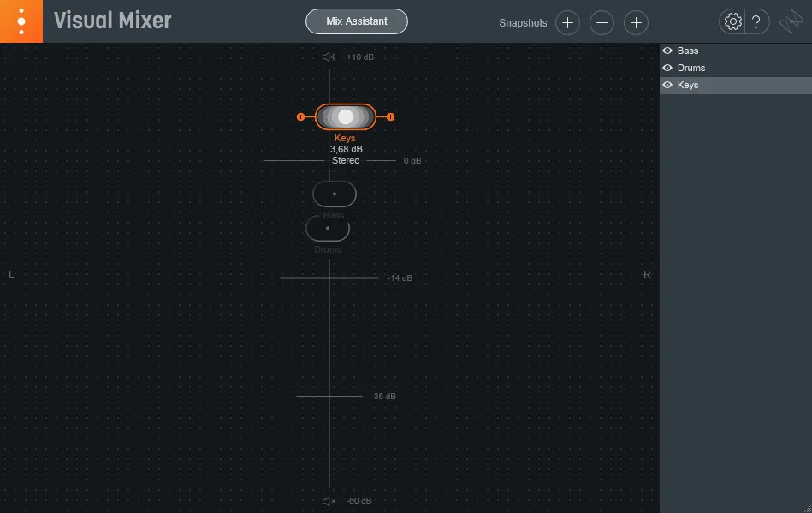The width and height of the screenshot is (812, 513).
Task: Click the left width handle on Keys puck
Action: 299,116
